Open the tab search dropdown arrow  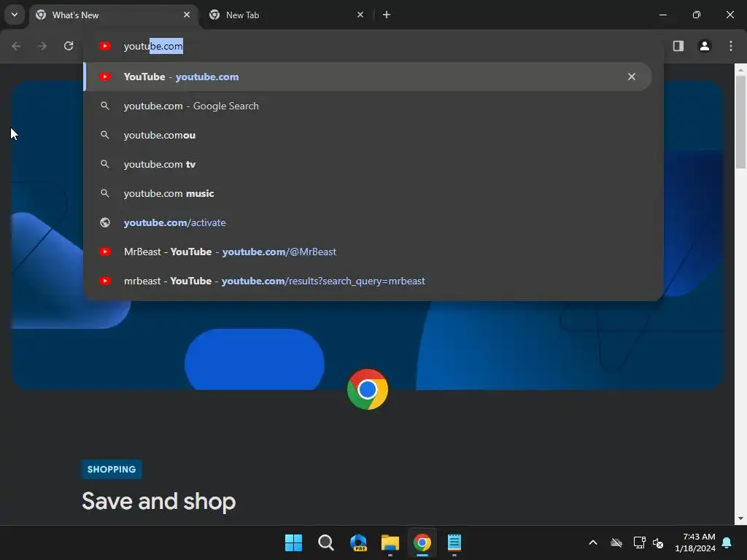point(15,15)
